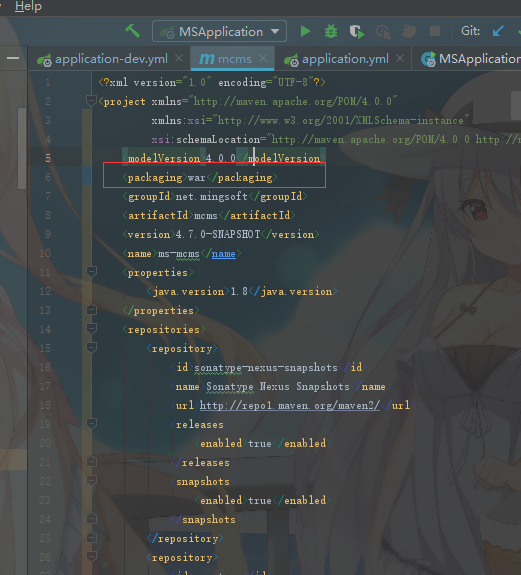This screenshot has height=575, width=521.
Task: Click line number 18 in gutter
Action: [x=45, y=406]
